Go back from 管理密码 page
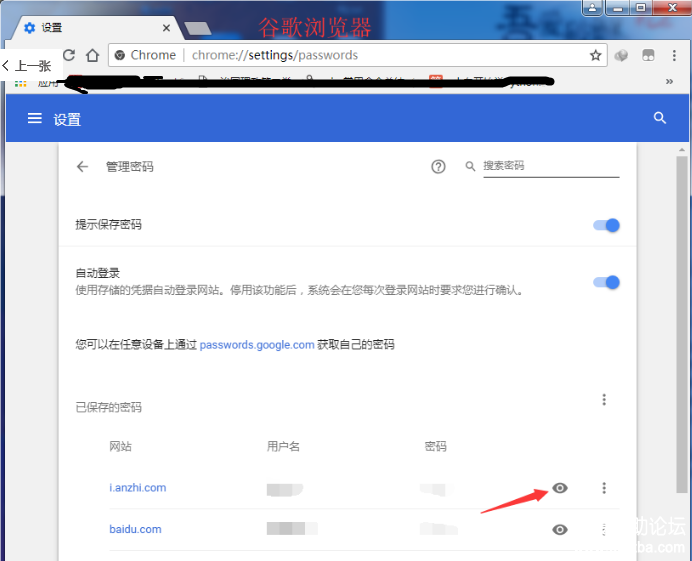The image size is (692, 561). 83,166
